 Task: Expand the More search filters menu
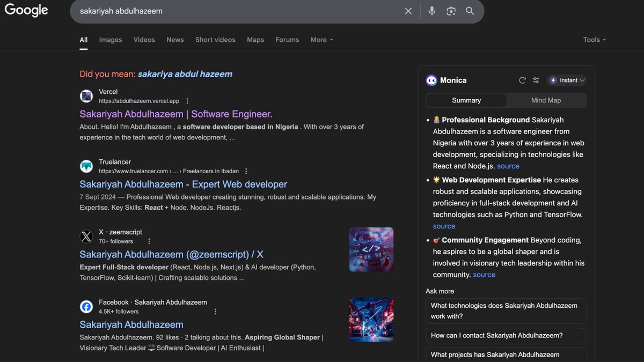(322, 40)
